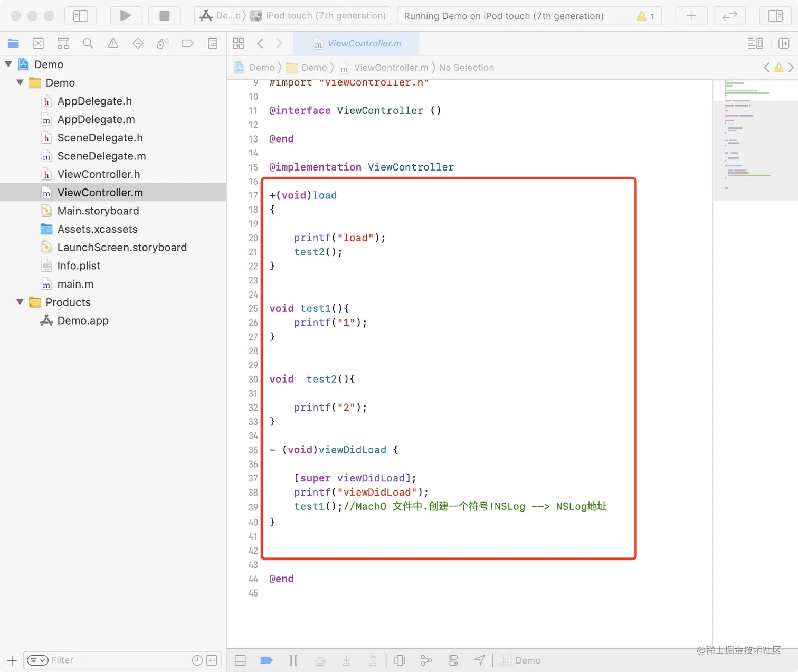The height and width of the screenshot is (672, 798).
Task: Click the jump bar warning icon
Action: (778, 68)
